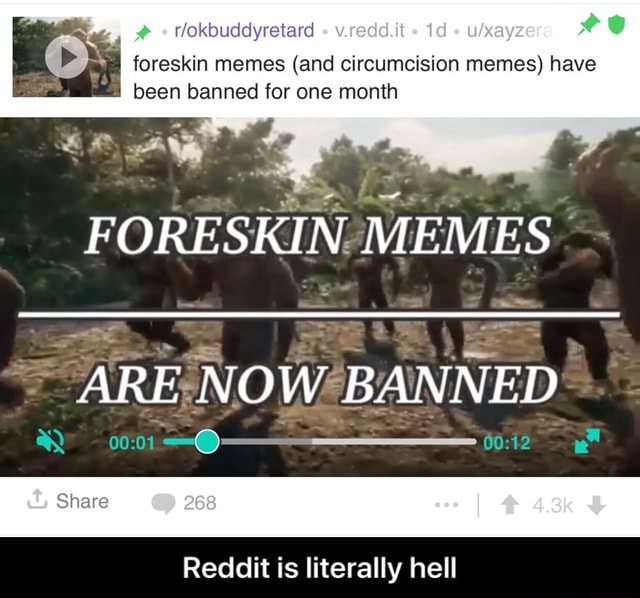Click the green pin icon at top right

pyautogui.click(x=588, y=24)
